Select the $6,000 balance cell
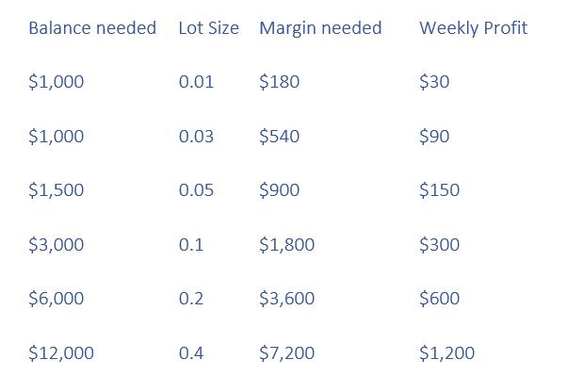Screen dimensions: 567x392 (57, 299)
